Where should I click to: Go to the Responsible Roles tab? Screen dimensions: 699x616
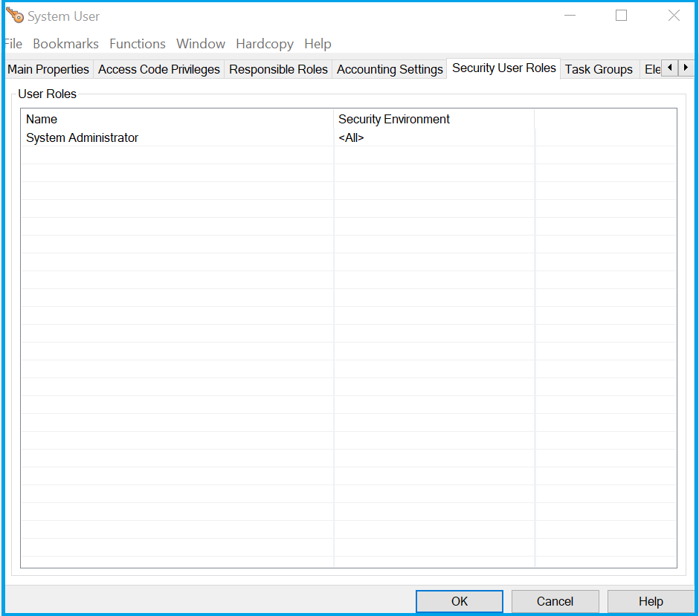point(278,69)
